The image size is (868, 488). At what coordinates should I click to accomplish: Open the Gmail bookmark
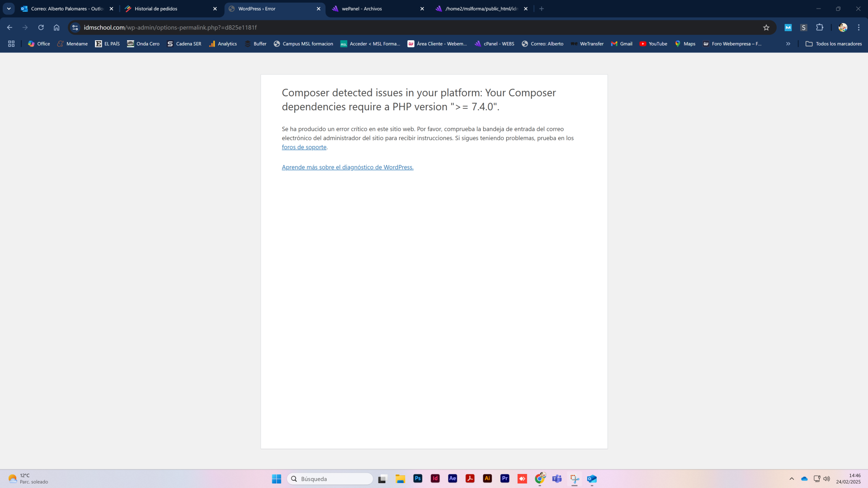[622, 44]
